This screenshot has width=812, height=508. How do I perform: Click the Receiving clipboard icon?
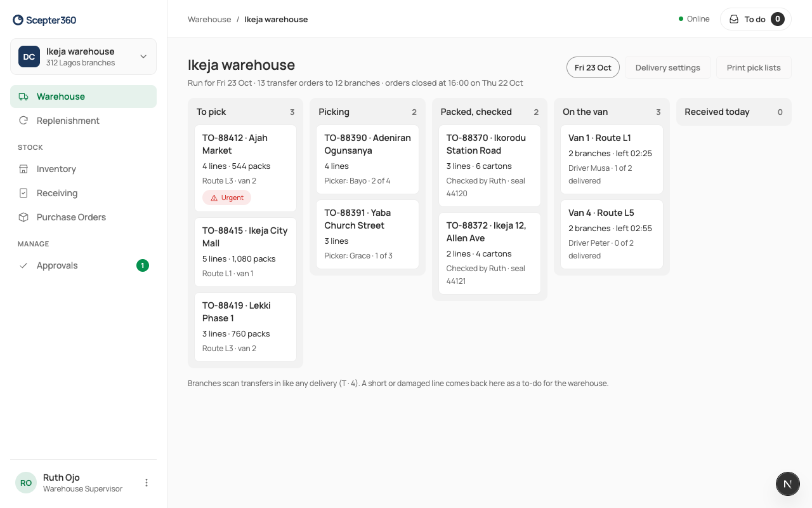click(23, 193)
